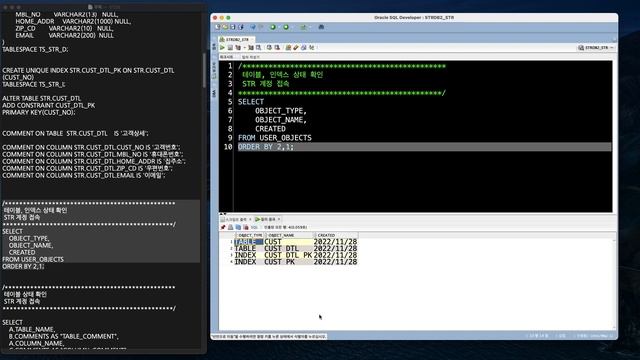Select TABLE cell in first result row
The height and width of the screenshot is (360, 640).
tap(249, 242)
